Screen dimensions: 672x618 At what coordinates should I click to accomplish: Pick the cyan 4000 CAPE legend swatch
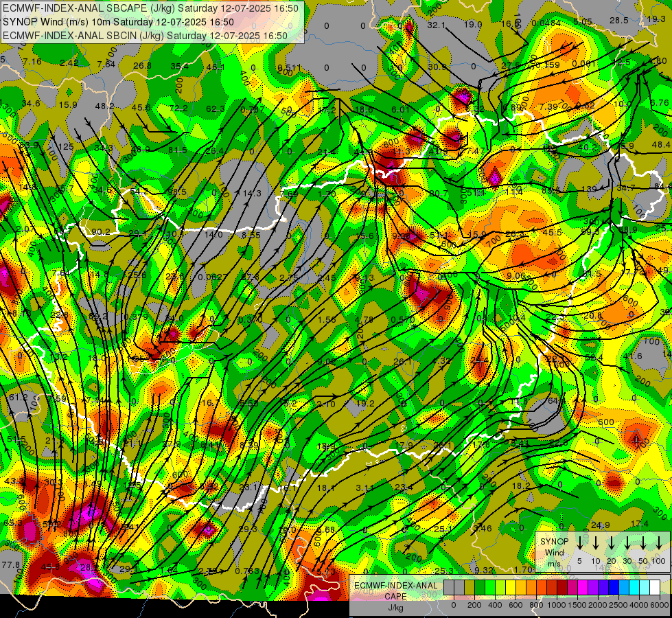coord(634,588)
